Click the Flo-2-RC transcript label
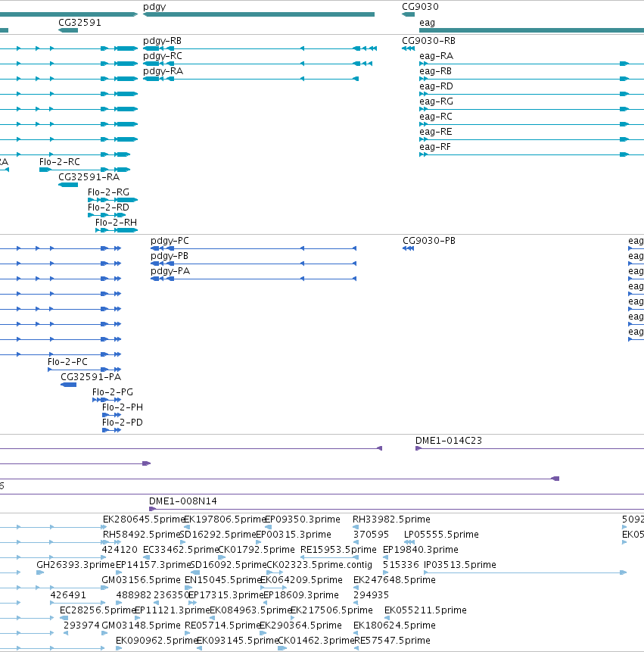644x652 pixels. pos(60,162)
